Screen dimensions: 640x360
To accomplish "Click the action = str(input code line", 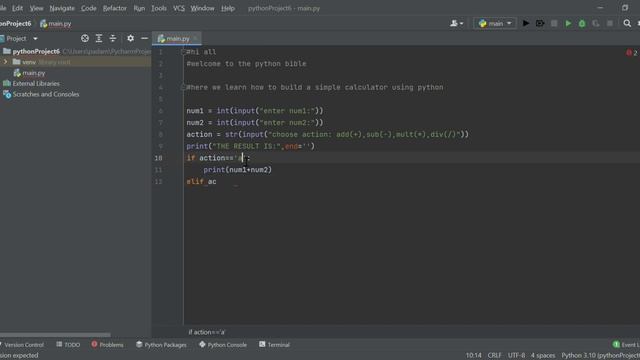I will click(327, 134).
